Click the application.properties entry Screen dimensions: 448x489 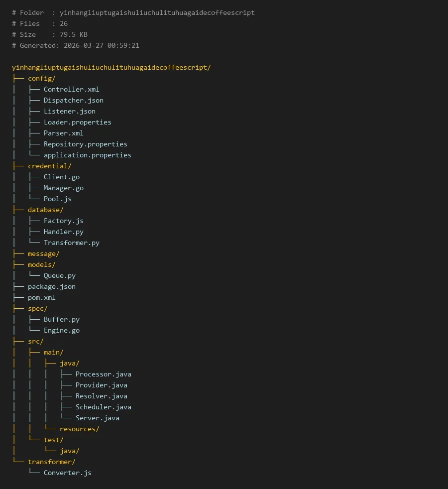tap(87, 155)
